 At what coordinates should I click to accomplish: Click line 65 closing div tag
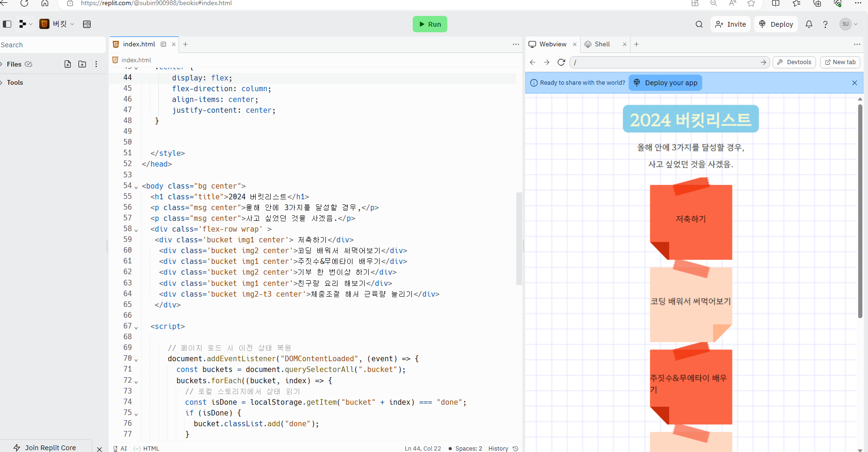coord(167,305)
